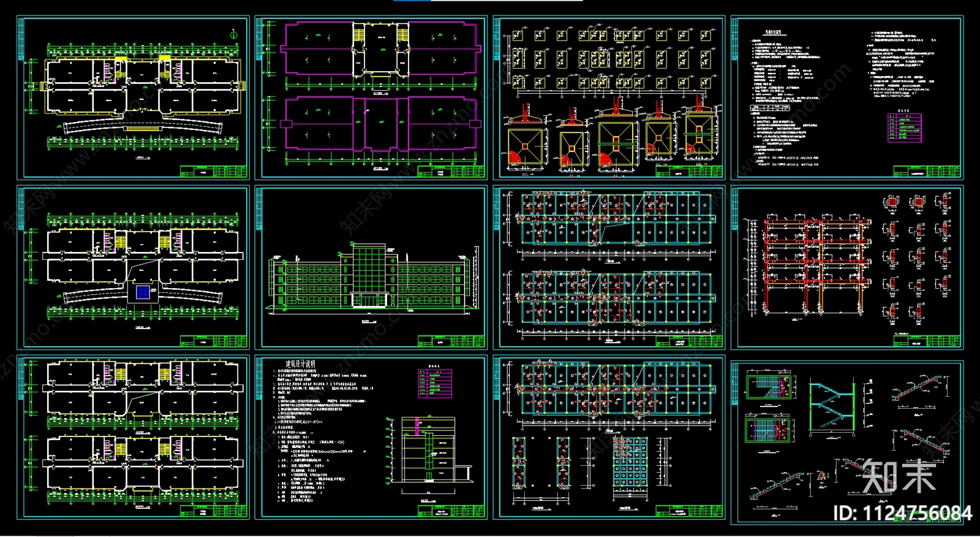Click the 建筑设计说明 heading text
The image size is (980, 537).
tap(300, 364)
